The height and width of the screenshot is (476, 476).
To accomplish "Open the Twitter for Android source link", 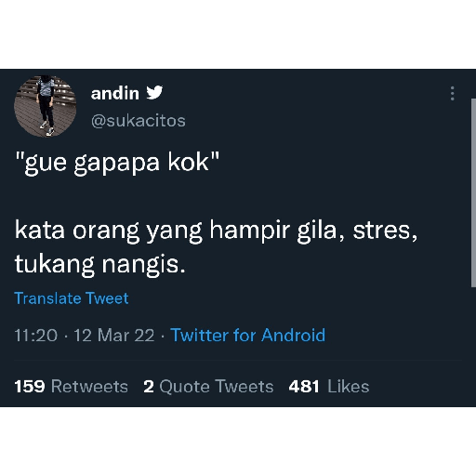I will tap(248, 335).
